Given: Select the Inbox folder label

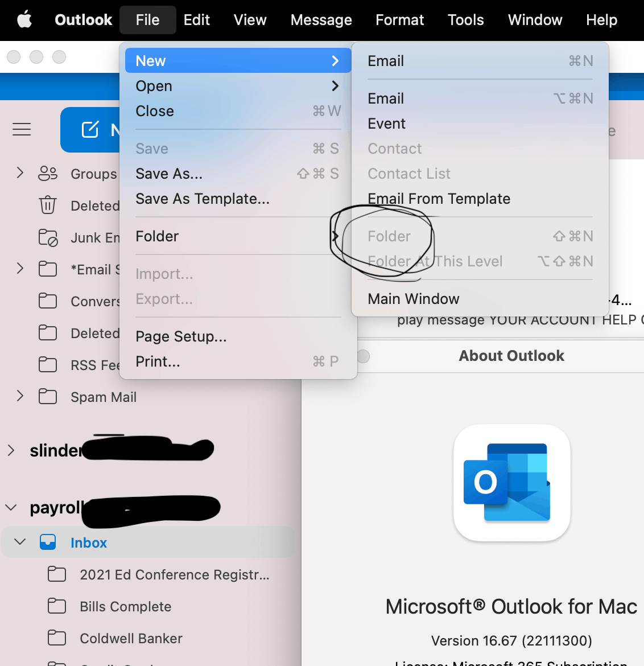Looking at the screenshot, I should tap(89, 543).
